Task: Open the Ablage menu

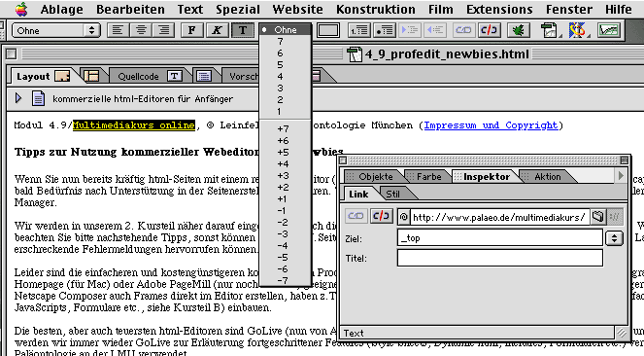Action: [x=61, y=9]
